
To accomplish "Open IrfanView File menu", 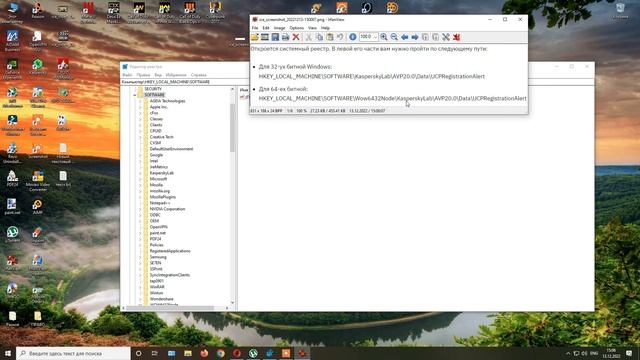I will 255,28.
